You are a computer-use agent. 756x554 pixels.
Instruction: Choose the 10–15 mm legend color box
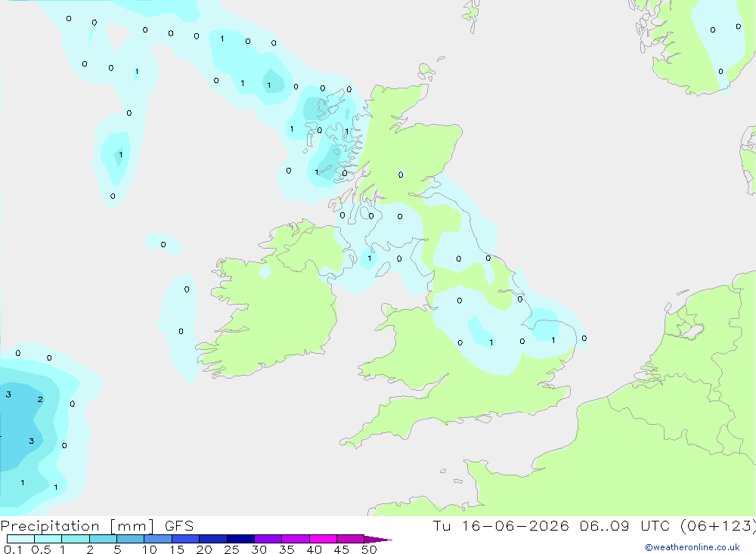click(x=158, y=539)
